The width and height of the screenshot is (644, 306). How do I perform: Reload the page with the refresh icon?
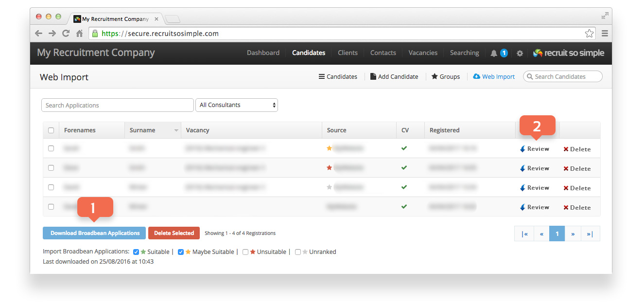tap(66, 34)
